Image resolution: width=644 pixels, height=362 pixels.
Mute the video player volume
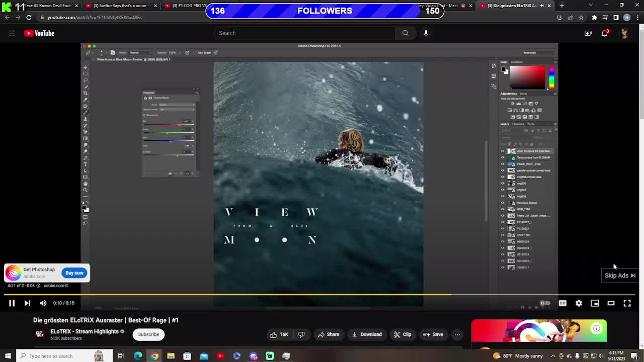click(x=43, y=303)
